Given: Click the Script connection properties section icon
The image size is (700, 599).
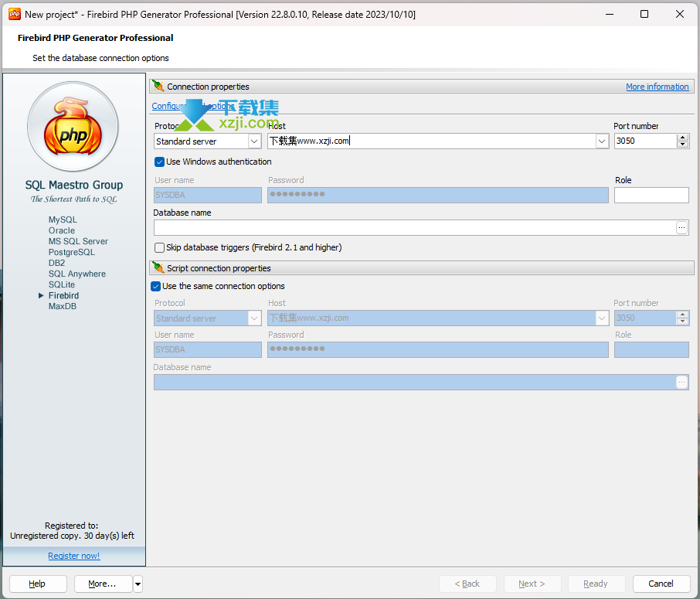Looking at the screenshot, I should (x=158, y=268).
